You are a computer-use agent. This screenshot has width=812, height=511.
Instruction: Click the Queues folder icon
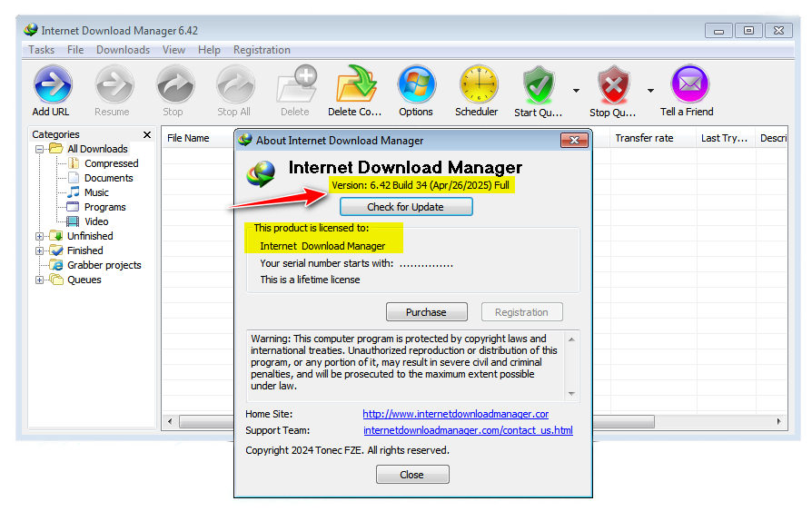pyautogui.click(x=56, y=280)
